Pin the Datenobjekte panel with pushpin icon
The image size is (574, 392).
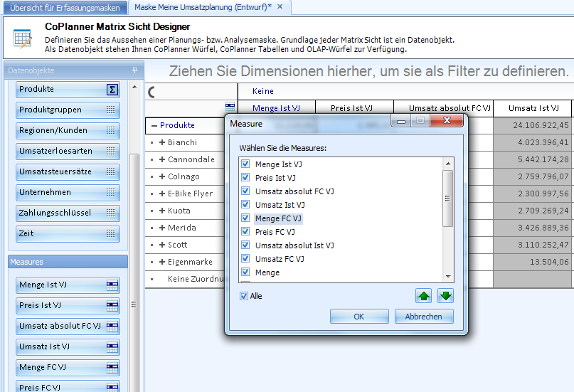click(134, 70)
